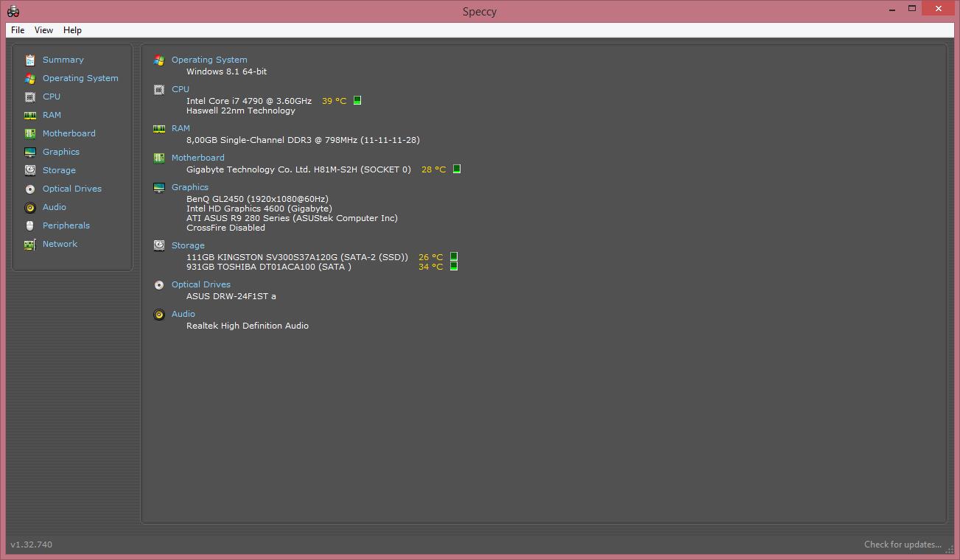Click the chip icon beside CPU heading
Viewport: 960px width, 560px height.
coord(159,89)
